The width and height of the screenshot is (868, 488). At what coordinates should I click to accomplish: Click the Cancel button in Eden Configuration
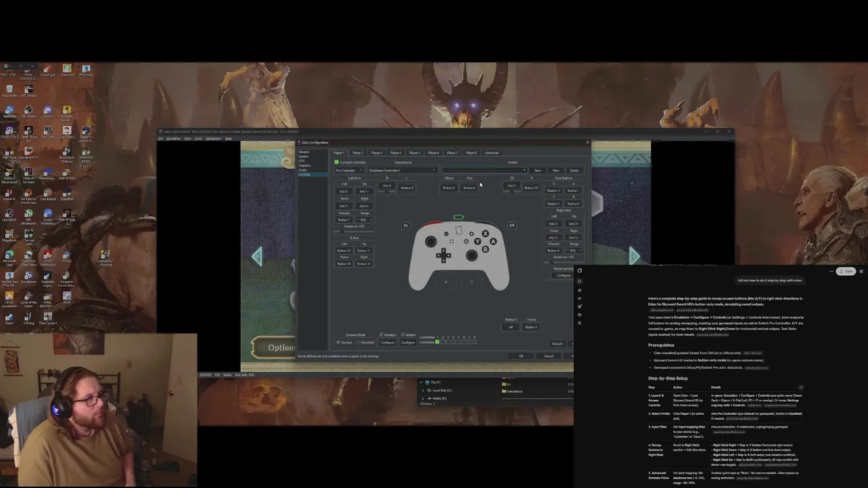point(549,356)
